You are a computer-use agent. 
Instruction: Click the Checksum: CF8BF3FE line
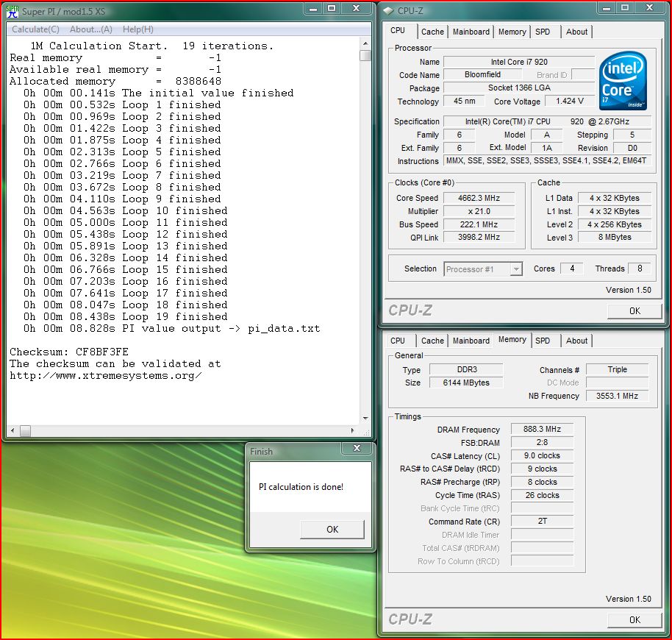tap(69, 352)
